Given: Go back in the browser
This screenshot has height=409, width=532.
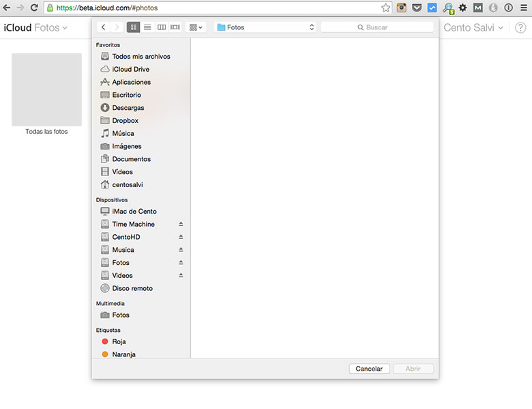Looking at the screenshot, I should coord(6,8).
